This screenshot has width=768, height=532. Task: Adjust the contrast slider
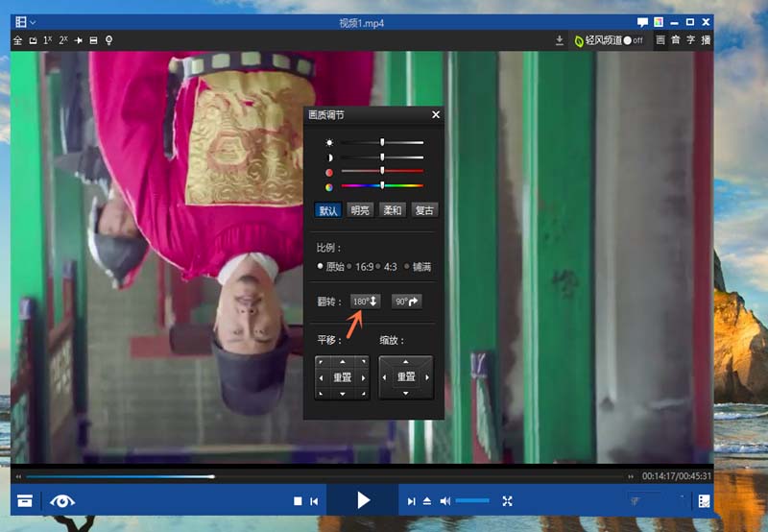point(382,157)
